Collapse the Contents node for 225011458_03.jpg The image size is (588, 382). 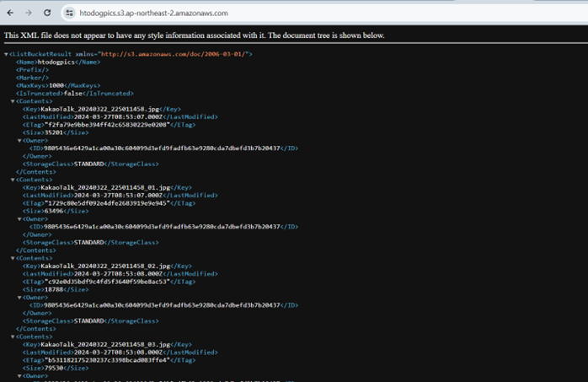tap(13, 337)
